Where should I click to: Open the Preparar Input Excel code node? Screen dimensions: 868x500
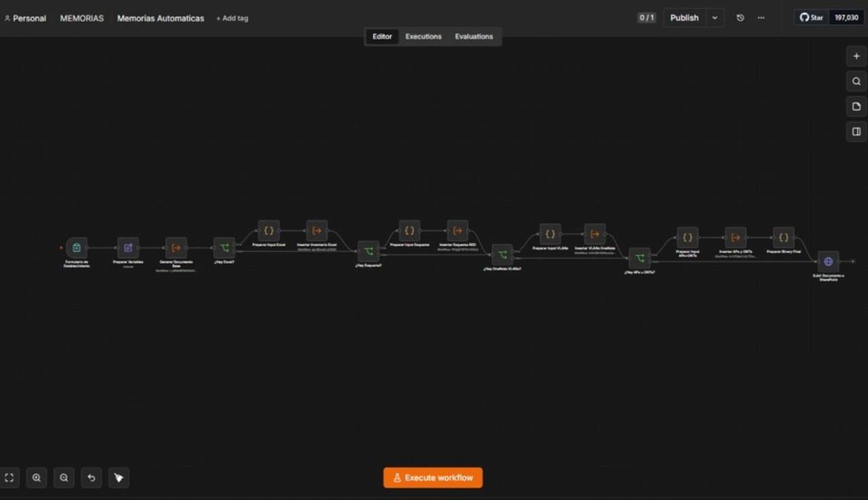269,231
